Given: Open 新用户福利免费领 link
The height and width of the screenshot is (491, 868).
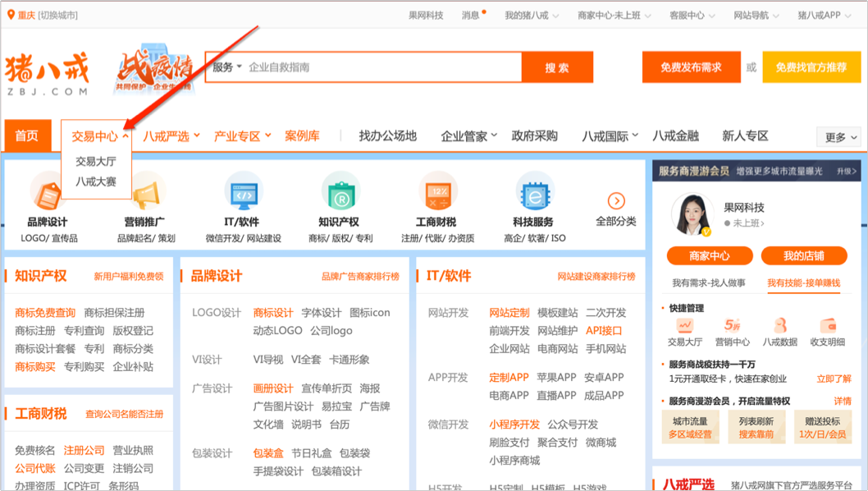Looking at the screenshot, I should point(129,277).
